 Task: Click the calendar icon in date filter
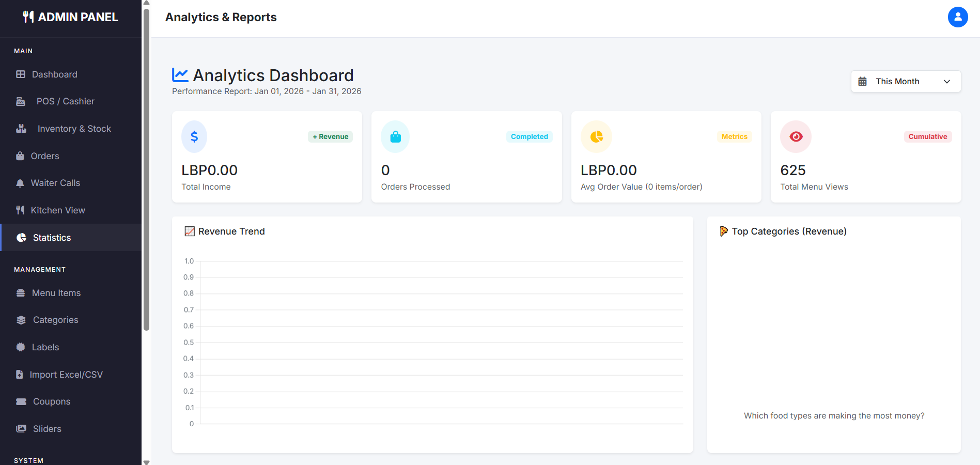(862, 82)
